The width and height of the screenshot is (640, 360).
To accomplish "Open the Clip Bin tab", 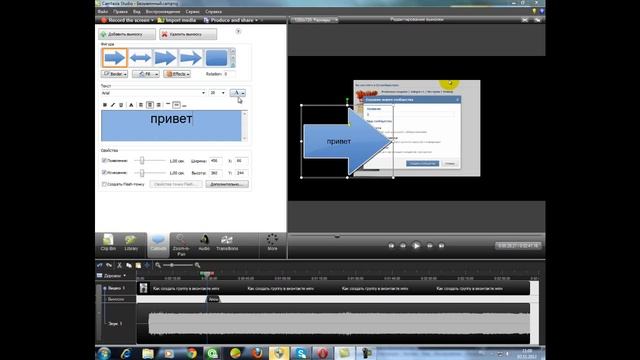I will coord(108,243).
